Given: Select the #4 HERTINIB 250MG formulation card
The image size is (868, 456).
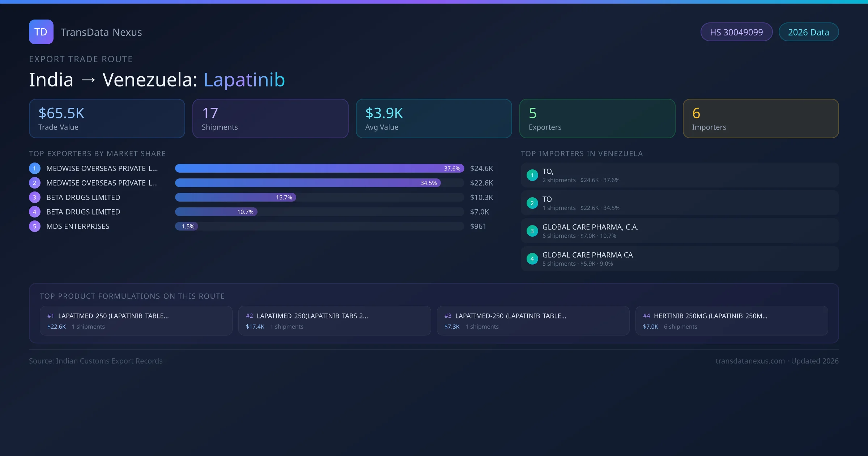Looking at the screenshot, I should click(732, 321).
